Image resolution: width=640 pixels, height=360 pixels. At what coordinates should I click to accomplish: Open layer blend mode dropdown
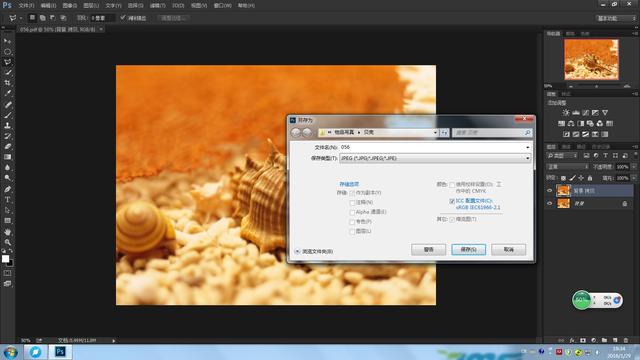(x=567, y=167)
